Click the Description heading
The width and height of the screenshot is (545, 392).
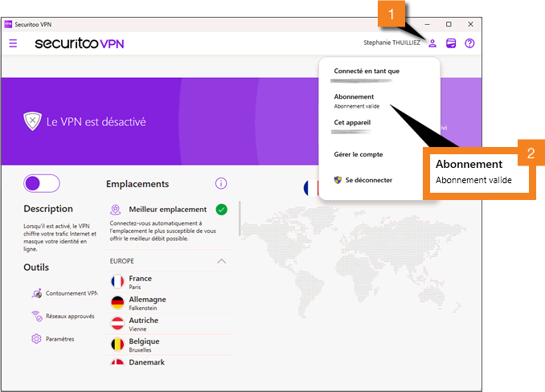[48, 209]
